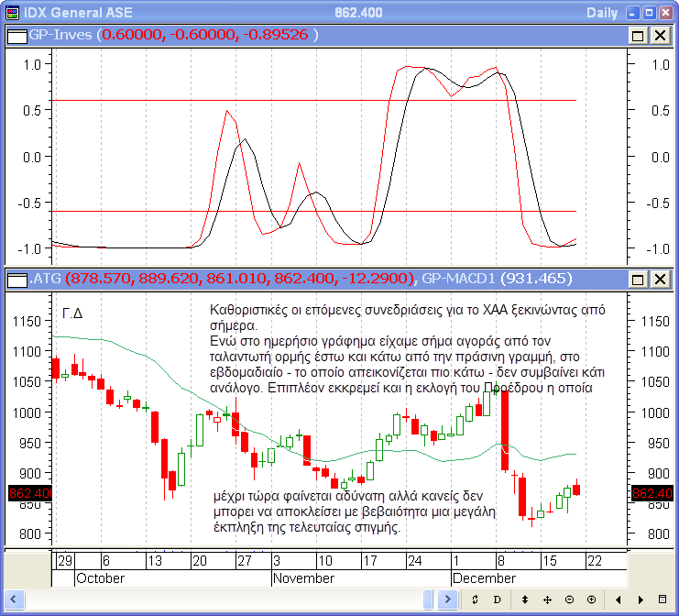Maximize the ATG price pane

[638, 278]
